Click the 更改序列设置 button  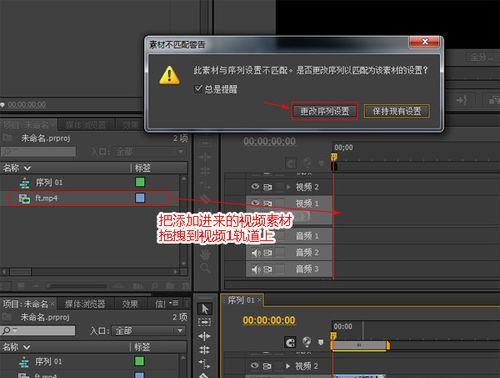click(325, 111)
